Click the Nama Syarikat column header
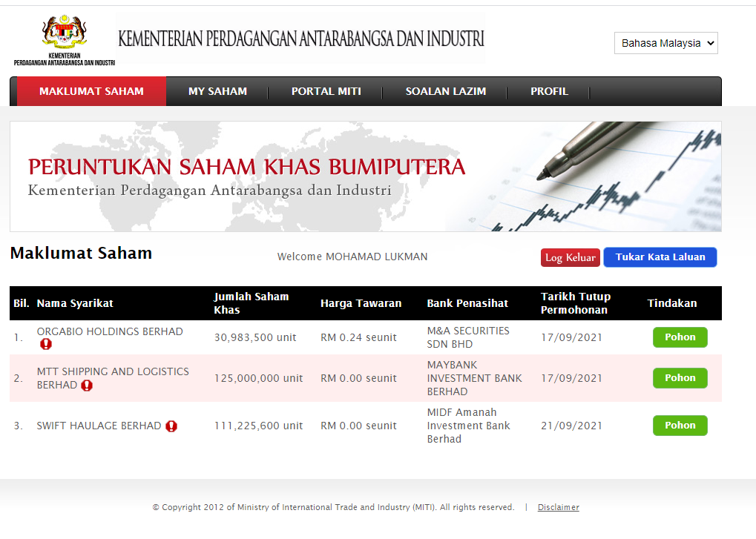Viewport: 756px width, 539px height. coord(75,303)
